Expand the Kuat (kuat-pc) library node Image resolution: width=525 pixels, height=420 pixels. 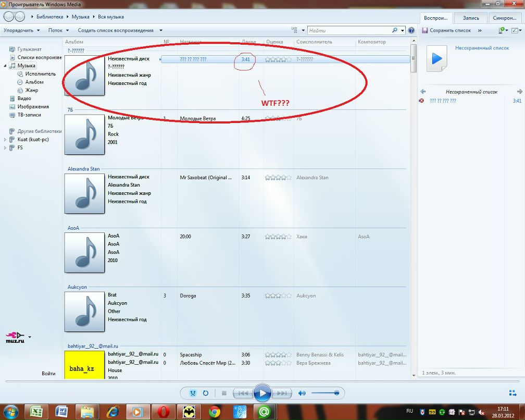pos(5,140)
